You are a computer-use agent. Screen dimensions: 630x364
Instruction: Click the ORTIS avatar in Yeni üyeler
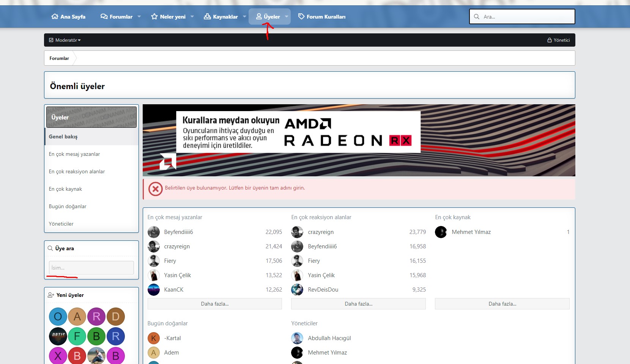[58, 336]
